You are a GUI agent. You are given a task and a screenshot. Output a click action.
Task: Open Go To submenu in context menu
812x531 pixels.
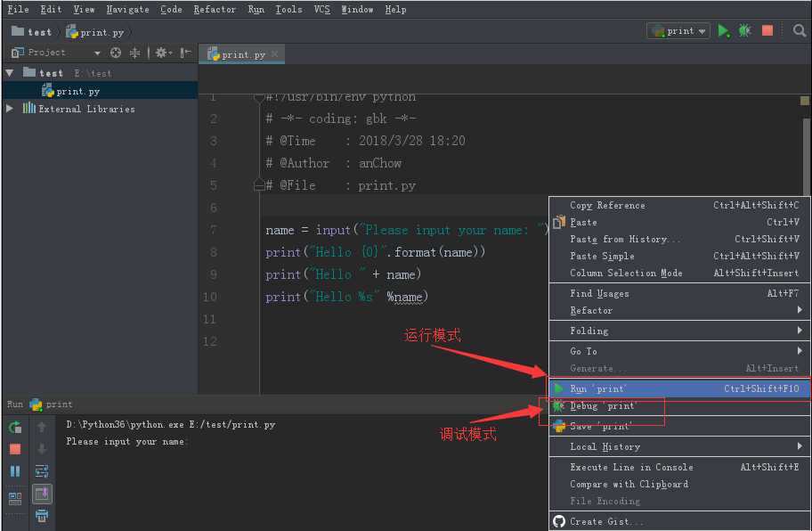pyautogui.click(x=679, y=351)
